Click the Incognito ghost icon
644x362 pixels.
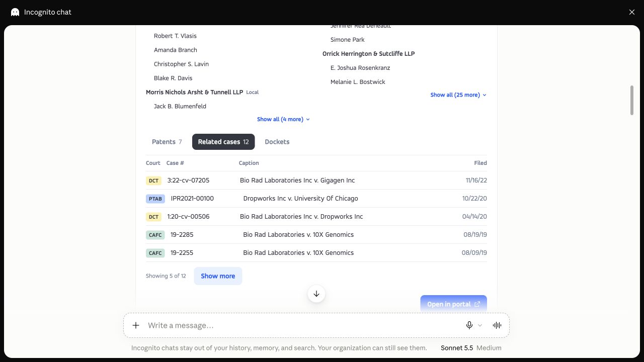(15, 12)
